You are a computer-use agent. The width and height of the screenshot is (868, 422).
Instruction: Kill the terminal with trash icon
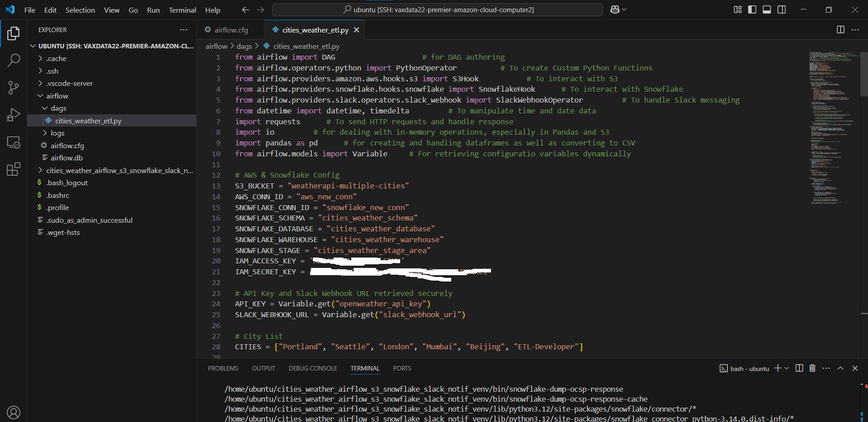[x=812, y=368]
